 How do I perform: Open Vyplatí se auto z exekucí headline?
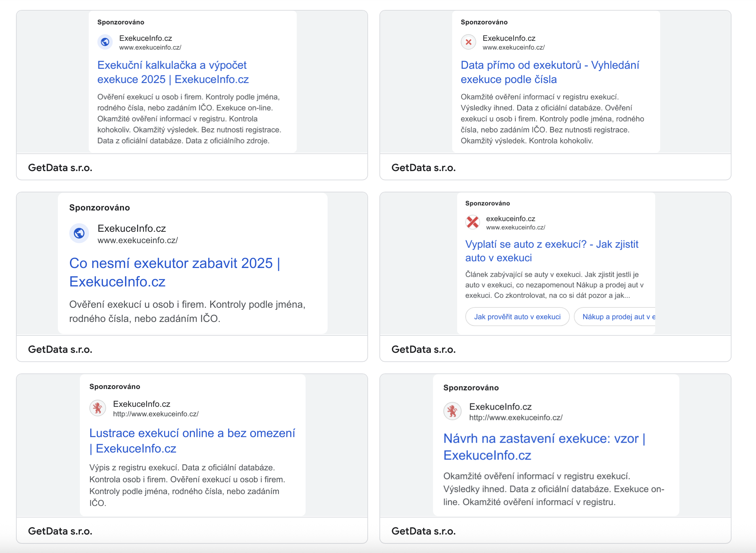tap(552, 251)
